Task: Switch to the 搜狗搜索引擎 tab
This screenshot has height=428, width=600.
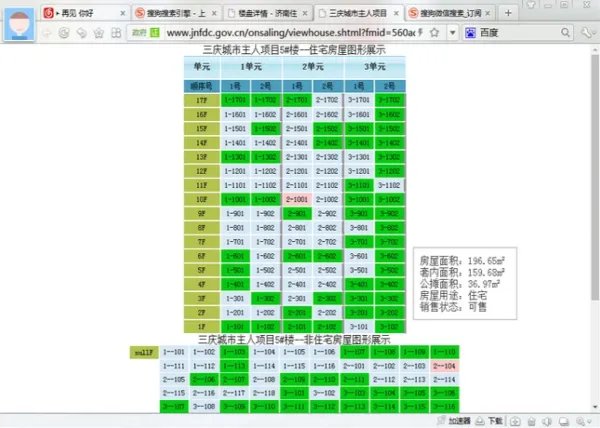Action: (x=176, y=13)
